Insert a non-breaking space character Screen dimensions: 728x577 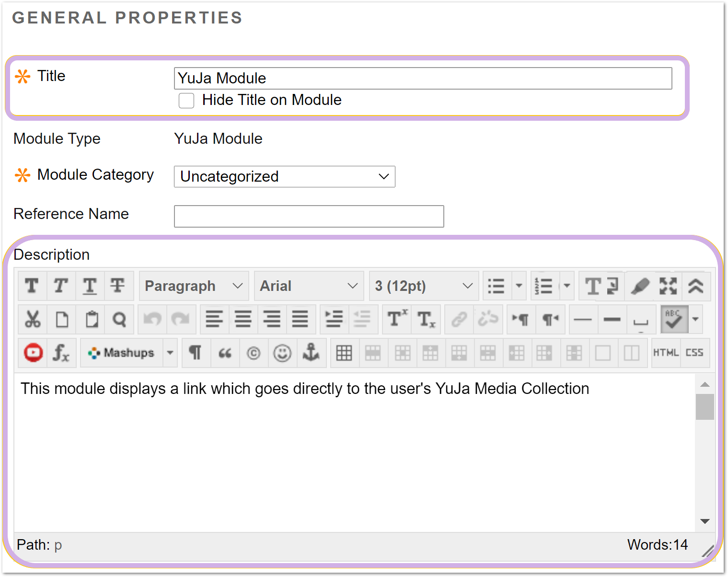click(x=641, y=319)
